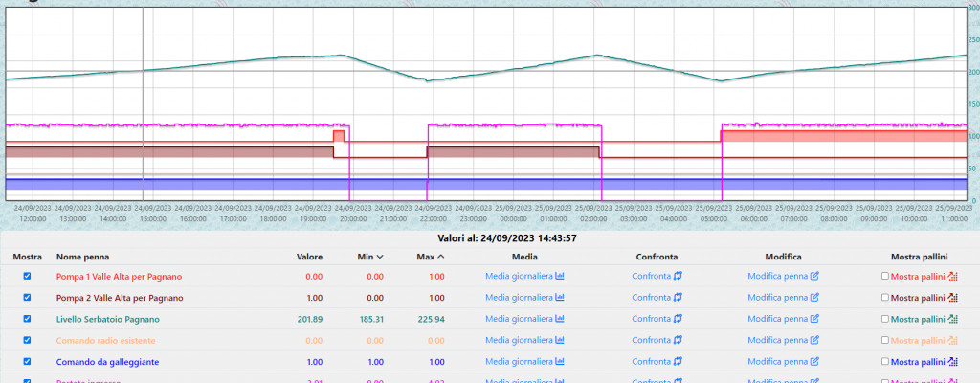The height and width of the screenshot is (383, 980).
Task: Uncheck Mostra for Pompa 1 Valle Alta
Action: [x=27, y=276]
